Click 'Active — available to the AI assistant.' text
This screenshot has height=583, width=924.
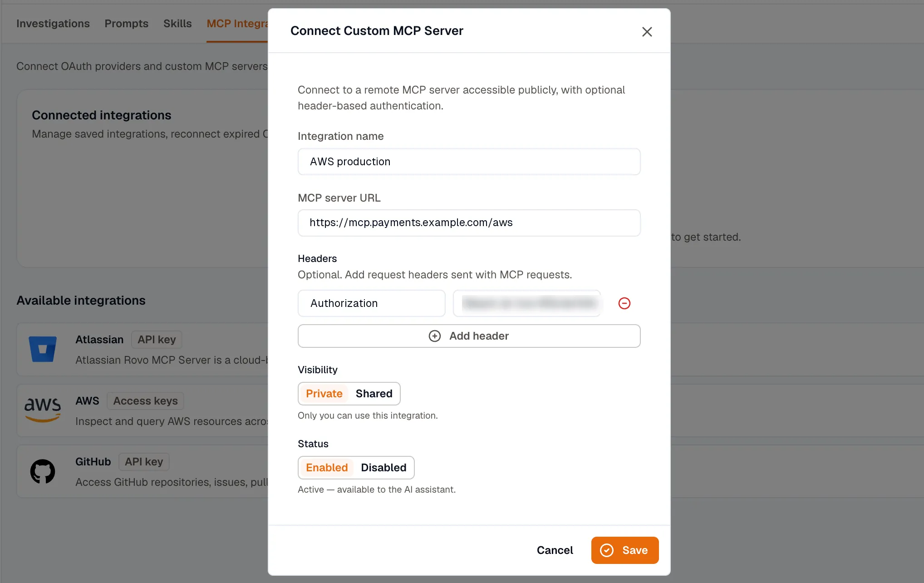pos(377,489)
